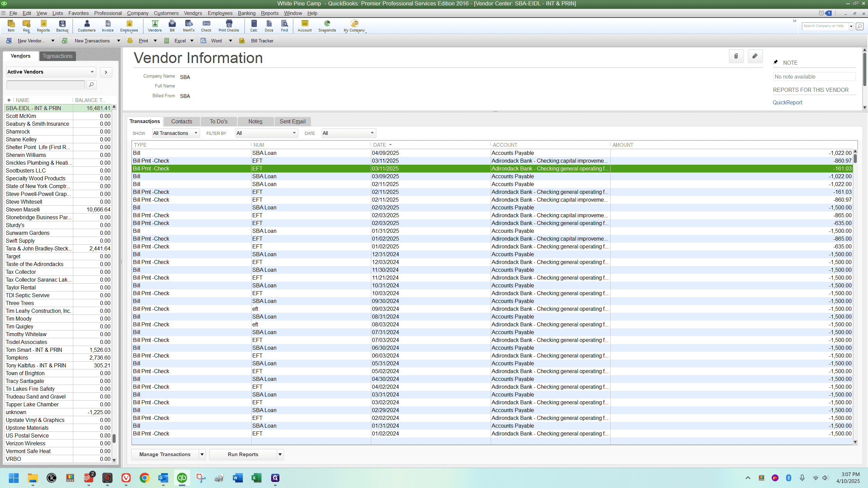The width and height of the screenshot is (868, 488).
Task: Click the reminders clock icon
Action: 821,13
